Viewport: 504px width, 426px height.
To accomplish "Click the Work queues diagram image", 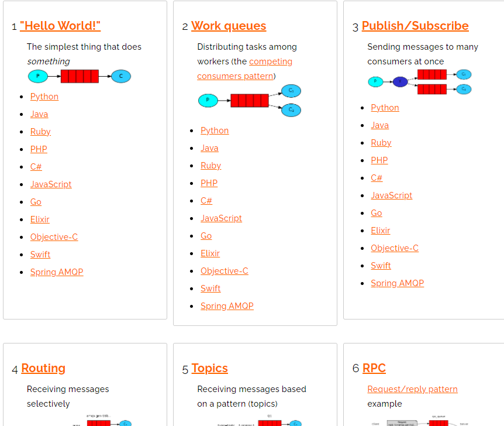I will pyautogui.click(x=250, y=101).
